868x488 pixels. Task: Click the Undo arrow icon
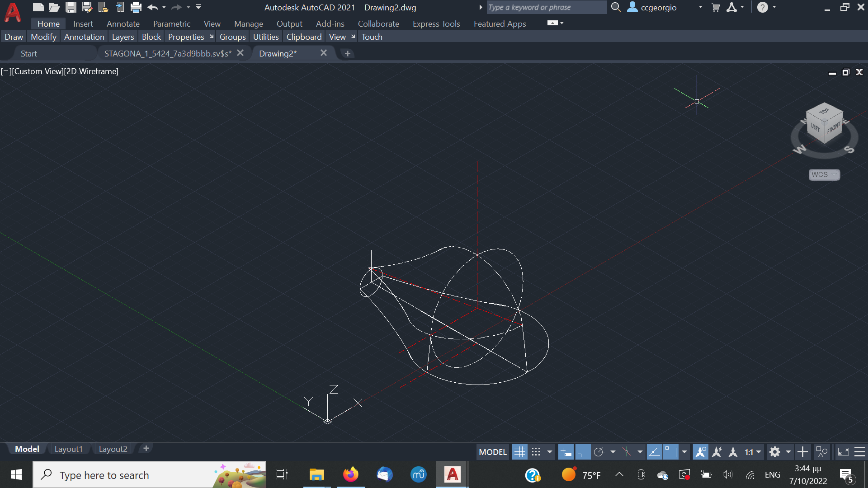(152, 7)
